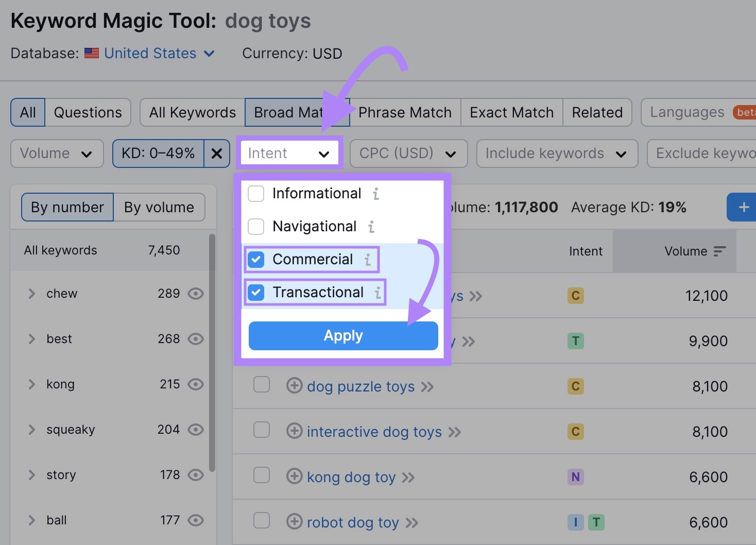This screenshot has width=756, height=545.
Task: Open kong dog toy details via double arrows
Action: pyautogui.click(x=407, y=478)
